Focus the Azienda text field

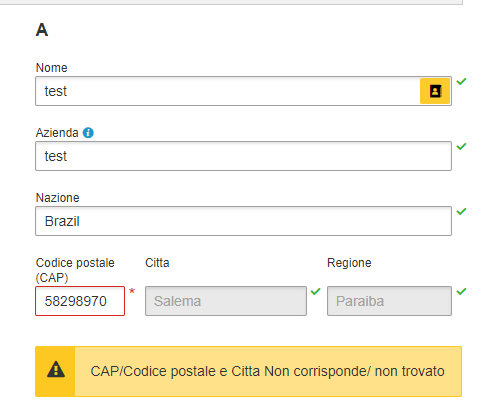tap(243, 156)
